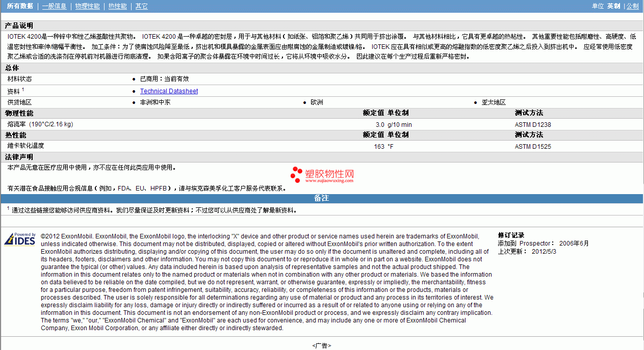Click the 资料 row label
Screen dimensions: 644x350
13,91
